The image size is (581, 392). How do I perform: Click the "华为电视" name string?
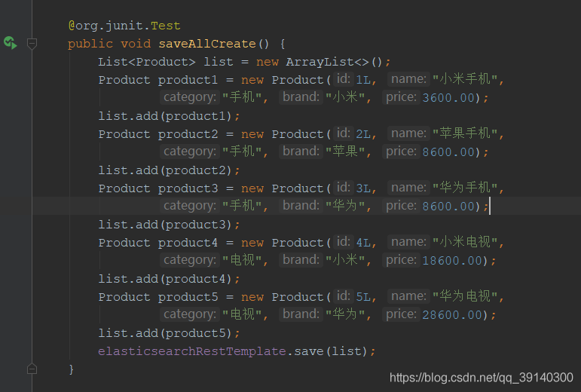tap(465, 296)
